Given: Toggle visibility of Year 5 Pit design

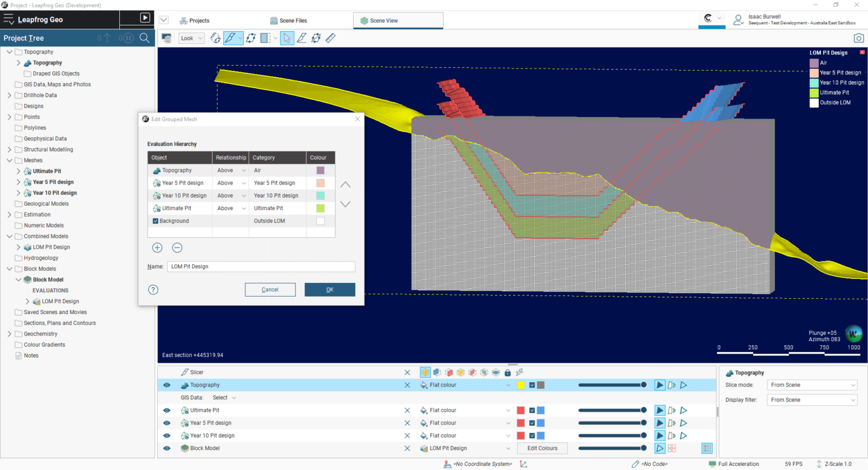Looking at the screenshot, I should (x=167, y=423).
